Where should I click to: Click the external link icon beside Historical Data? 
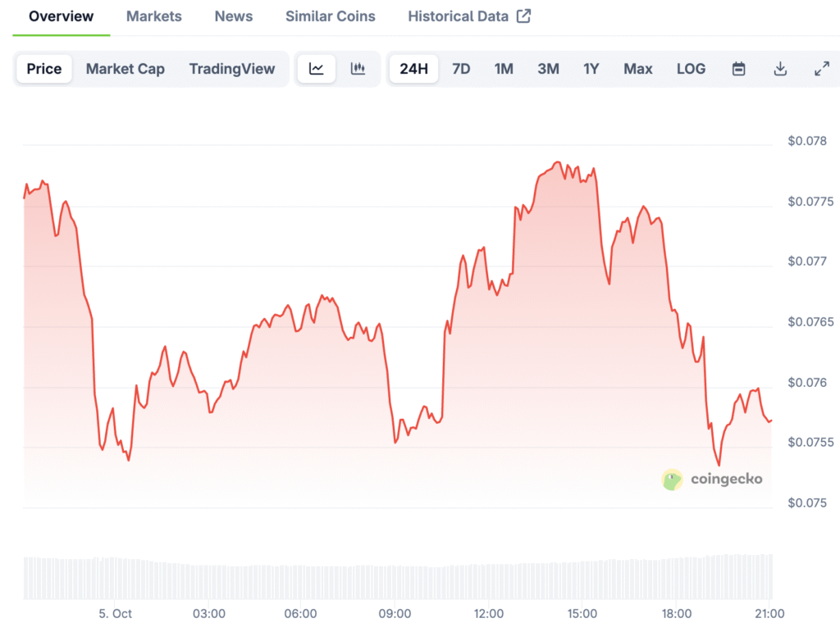(x=523, y=16)
